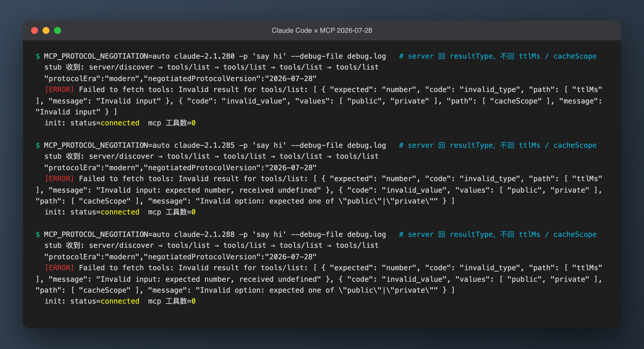Click the red close window button
The height and width of the screenshot is (349, 644).
tap(34, 30)
